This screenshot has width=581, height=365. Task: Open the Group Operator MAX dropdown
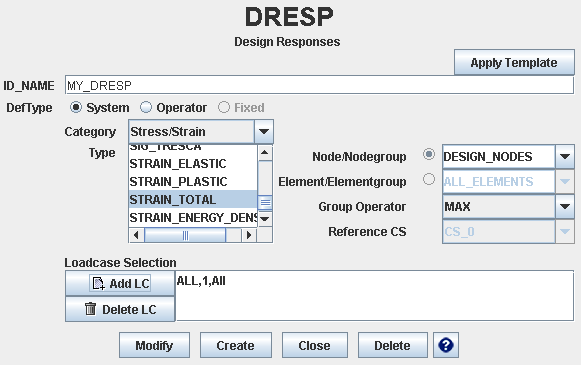(565, 206)
